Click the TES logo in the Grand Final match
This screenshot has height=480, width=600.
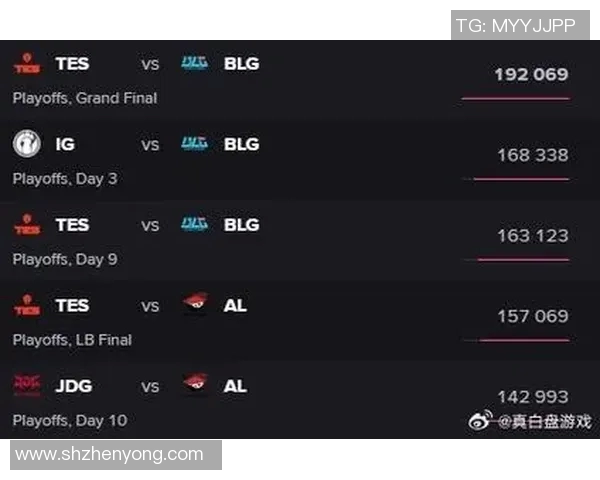point(27,64)
